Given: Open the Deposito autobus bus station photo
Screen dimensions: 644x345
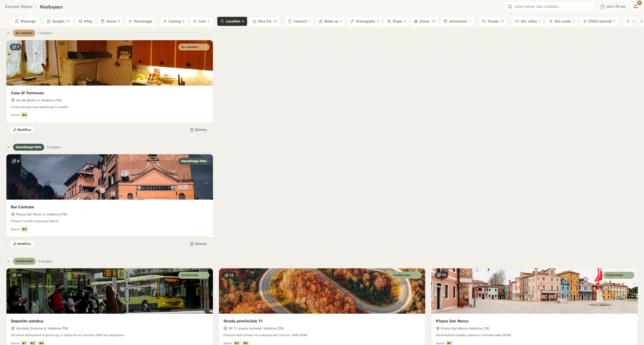Looking at the screenshot, I should [x=109, y=291].
